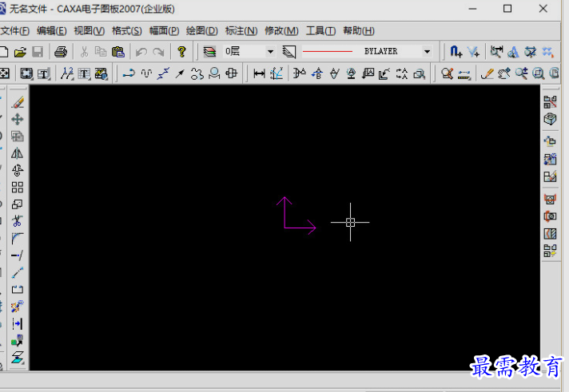The image size is (569, 392).
Task: Click the save floppy disk icon
Action: tap(38, 52)
